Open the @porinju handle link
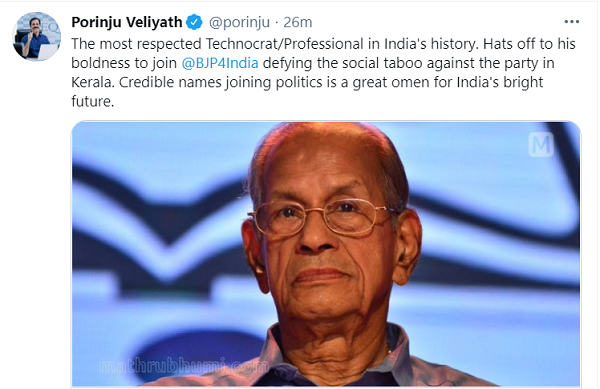600x389 pixels. (239, 22)
